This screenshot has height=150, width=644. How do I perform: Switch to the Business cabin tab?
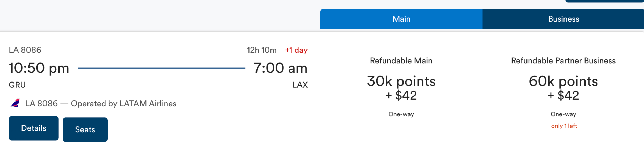563,19
